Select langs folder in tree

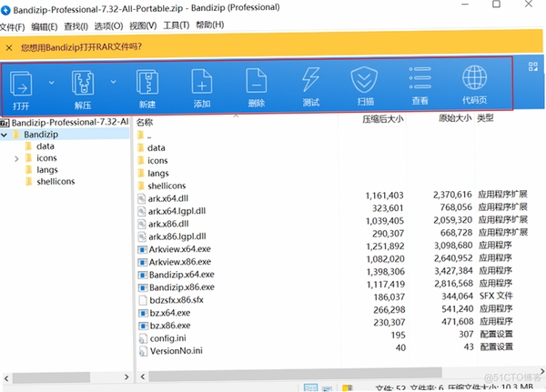tap(47, 170)
